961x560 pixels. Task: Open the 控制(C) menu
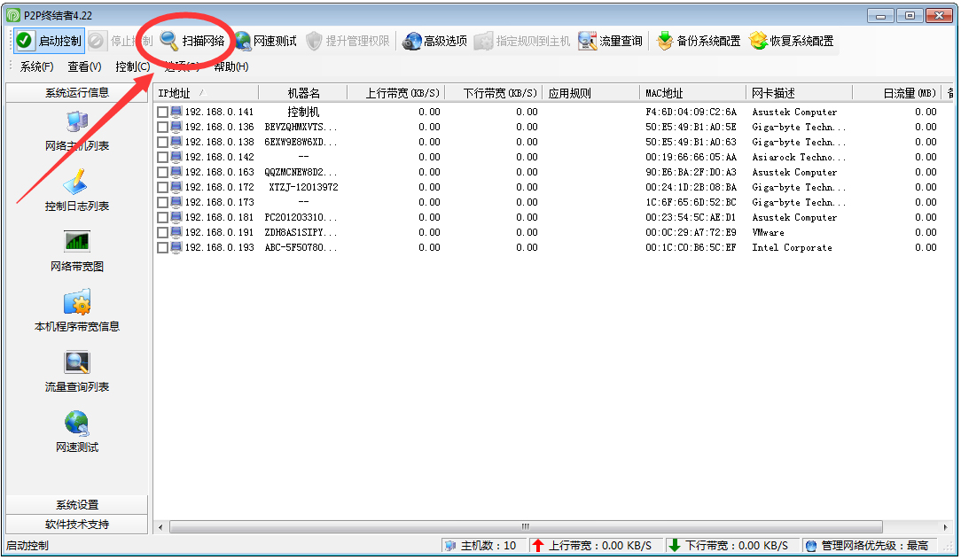pyautogui.click(x=130, y=66)
